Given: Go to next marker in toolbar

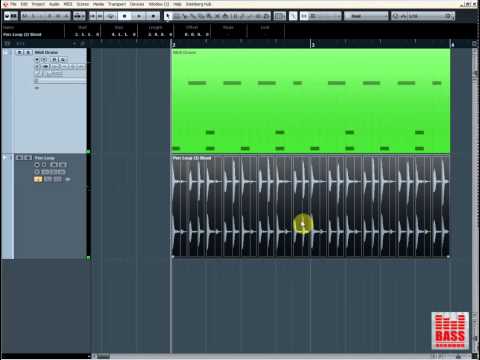Looking at the screenshot, I should (x=100, y=16).
